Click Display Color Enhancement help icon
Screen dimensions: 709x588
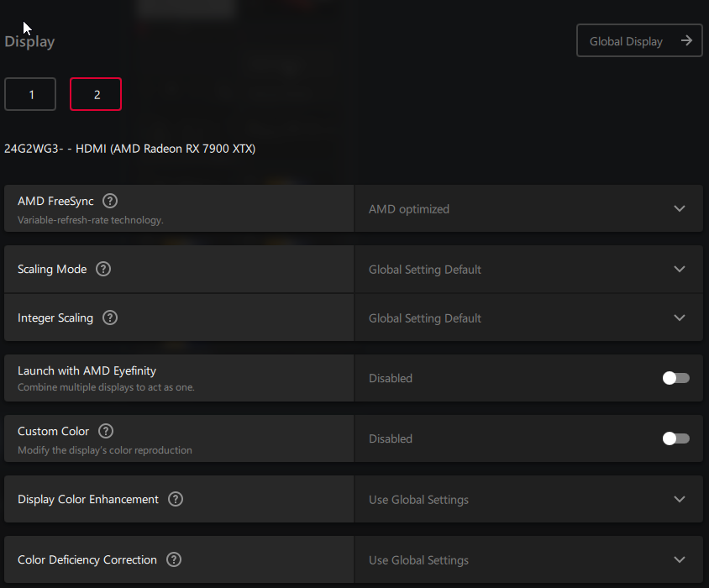pyautogui.click(x=176, y=499)
